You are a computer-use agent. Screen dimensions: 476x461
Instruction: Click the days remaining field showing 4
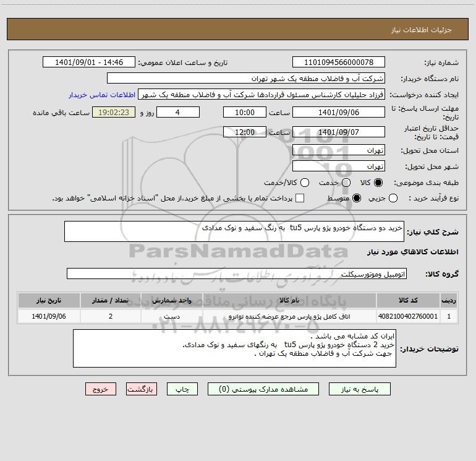click(x=178, y=112)
